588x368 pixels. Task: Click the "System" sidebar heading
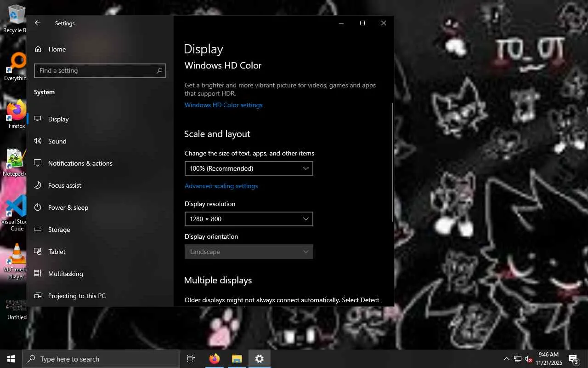[44, 92]
